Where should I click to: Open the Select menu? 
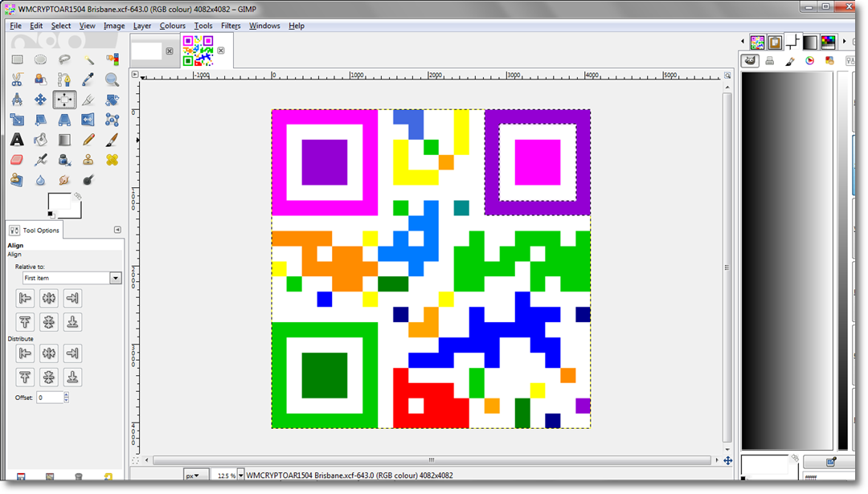click(x=61, y=26)
